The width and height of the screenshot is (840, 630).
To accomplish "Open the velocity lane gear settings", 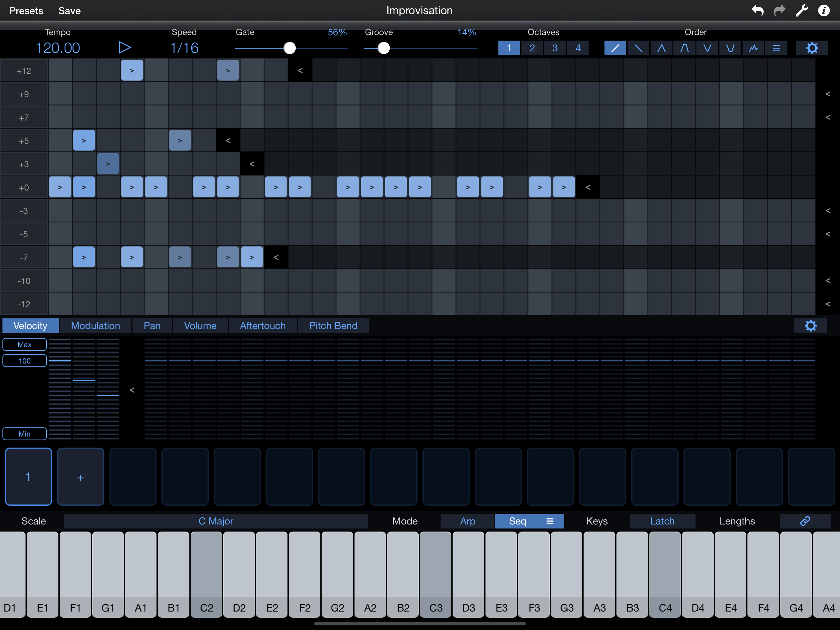I will [810, 326].
